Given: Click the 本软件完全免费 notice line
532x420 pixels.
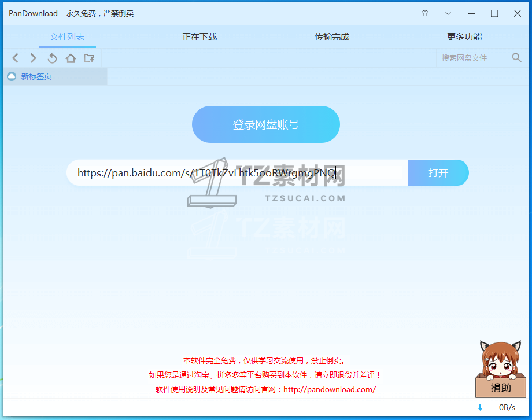Looking at the screenshot, I should [x=265, y=360].
